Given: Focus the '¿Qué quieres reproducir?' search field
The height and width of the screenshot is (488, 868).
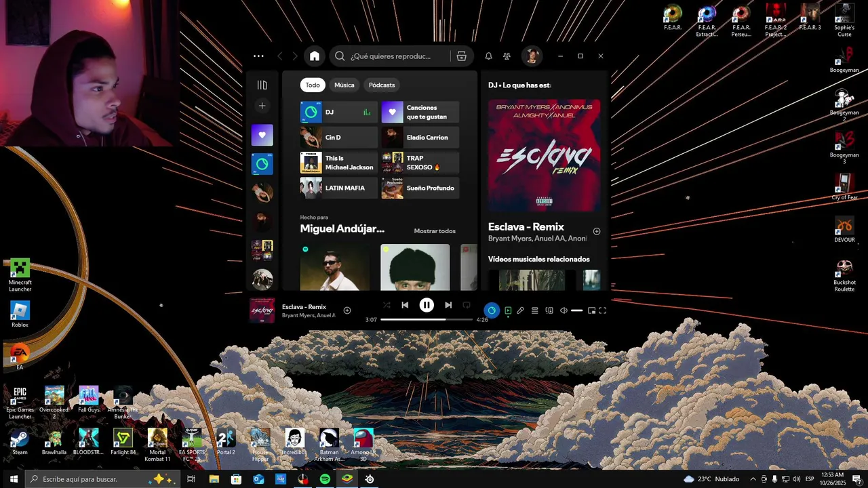Looking at the screenshot, I should pyautogui.click(x=390, y=56).
